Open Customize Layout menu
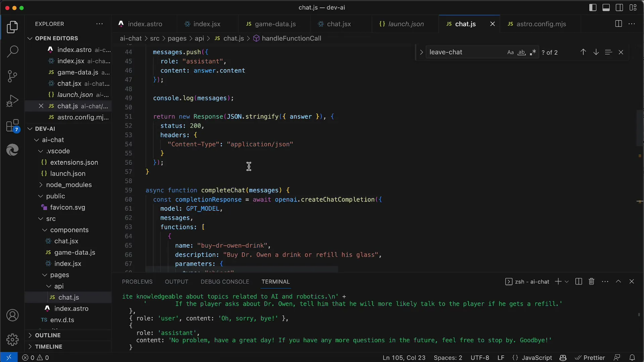The height and width of the screenshot is (362, 644). [633, 7]
